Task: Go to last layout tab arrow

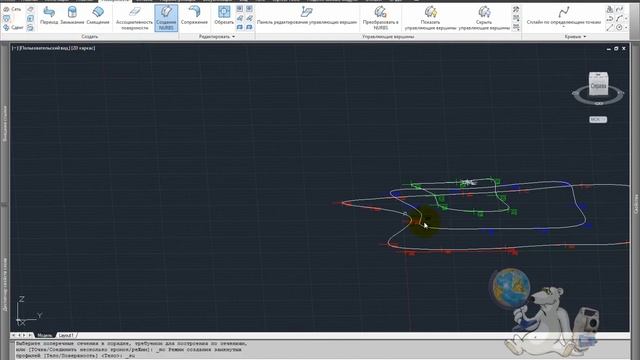Action: pyautogui.click(x=31, y=336)
